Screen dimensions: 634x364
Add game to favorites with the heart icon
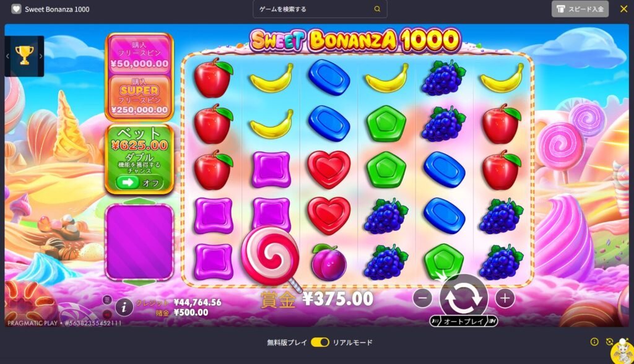coord(16,9)
